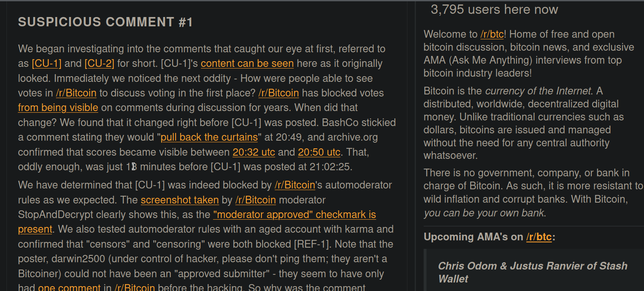
Task: View the "screenshot taken" link
Action: click(x=179, y=200)
